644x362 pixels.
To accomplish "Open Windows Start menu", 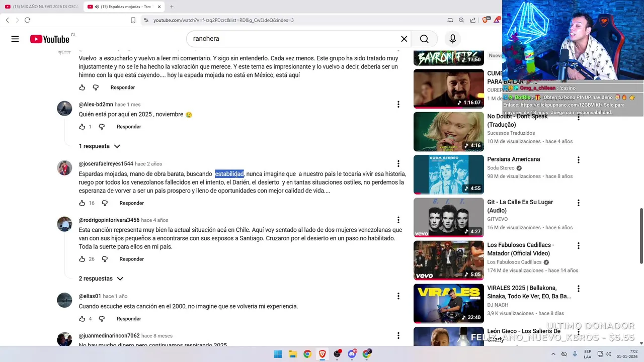I will pos(278,354).
